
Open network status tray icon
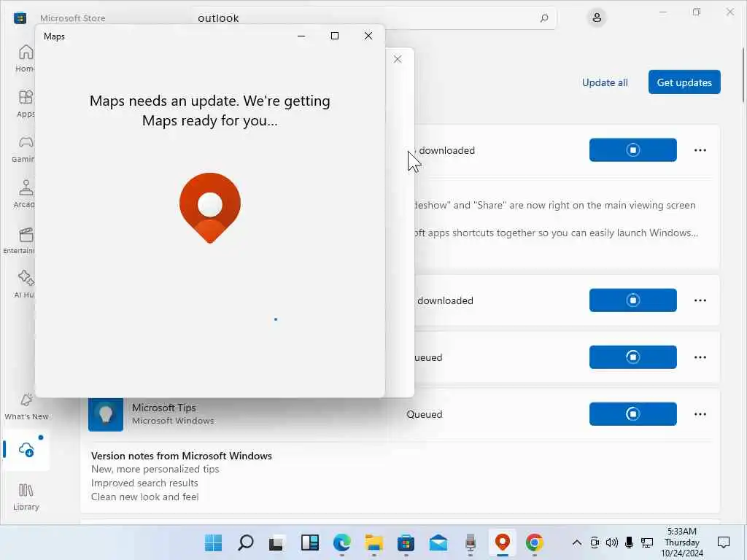tap(646, 542)
